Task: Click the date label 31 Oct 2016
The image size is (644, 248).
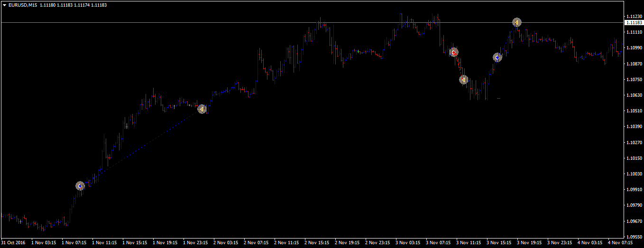Action: click(x=13, y=243)
